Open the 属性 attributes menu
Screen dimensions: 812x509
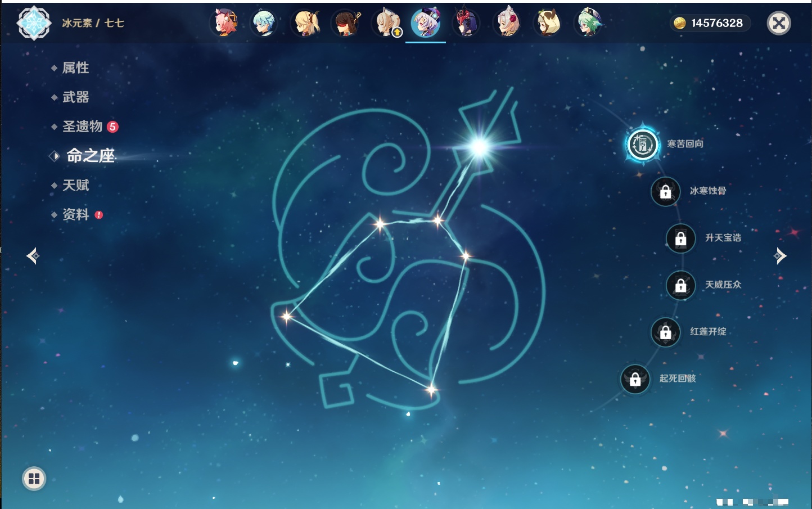pos(75,68)
